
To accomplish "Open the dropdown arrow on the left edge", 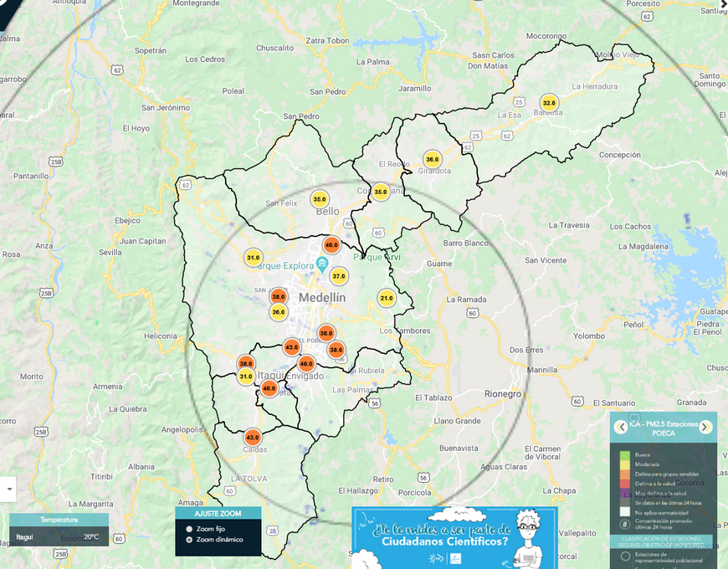I will [x=9, y=489].
